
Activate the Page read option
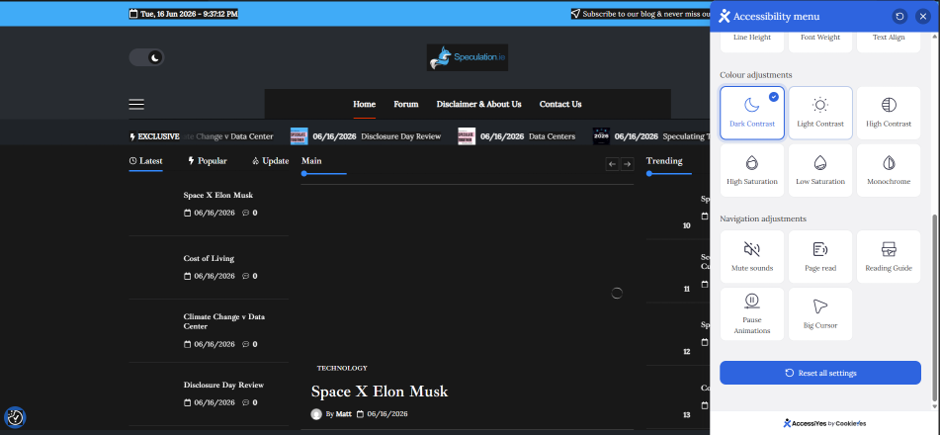pos(820,256)
